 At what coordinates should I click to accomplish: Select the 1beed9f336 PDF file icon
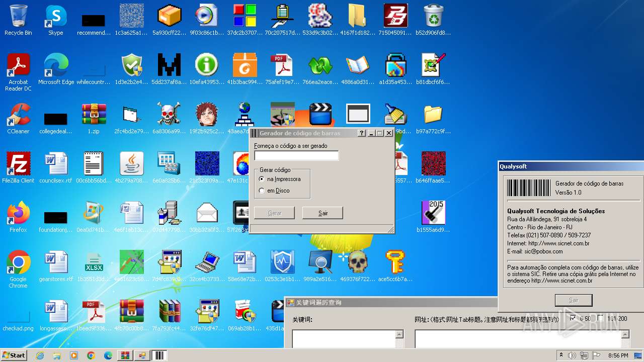click(94, 316)
